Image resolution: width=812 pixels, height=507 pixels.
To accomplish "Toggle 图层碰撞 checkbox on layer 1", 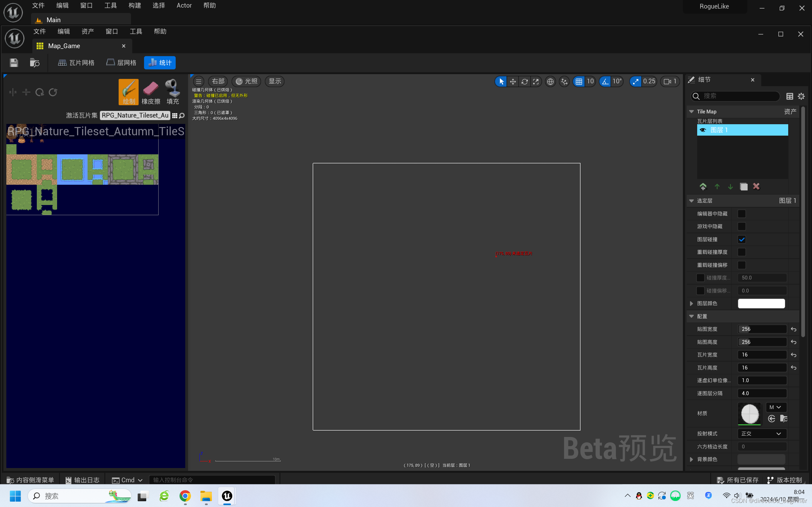I will 741,239.
